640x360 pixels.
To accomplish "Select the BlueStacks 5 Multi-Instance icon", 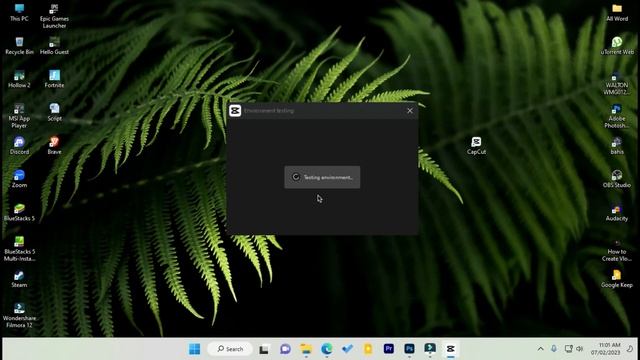I will 19,249.
